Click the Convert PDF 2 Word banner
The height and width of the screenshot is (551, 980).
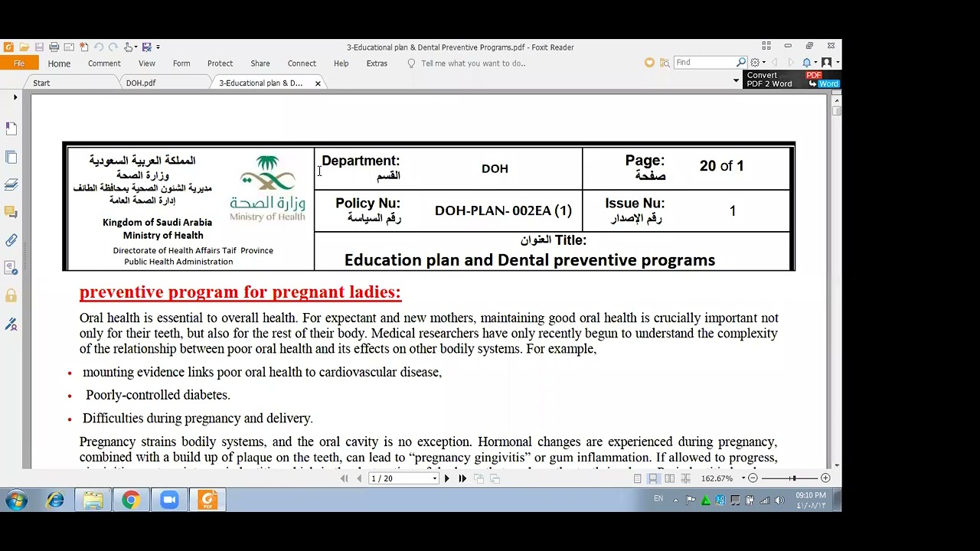click(x=792, y=80)
